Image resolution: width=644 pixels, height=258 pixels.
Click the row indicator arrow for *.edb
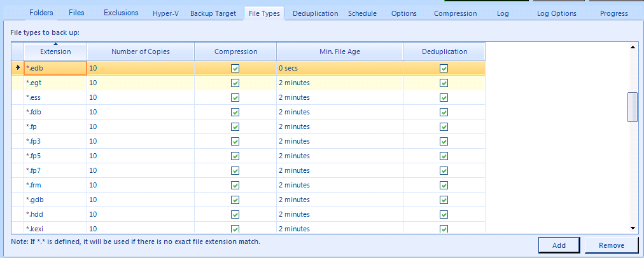(17, 68)
